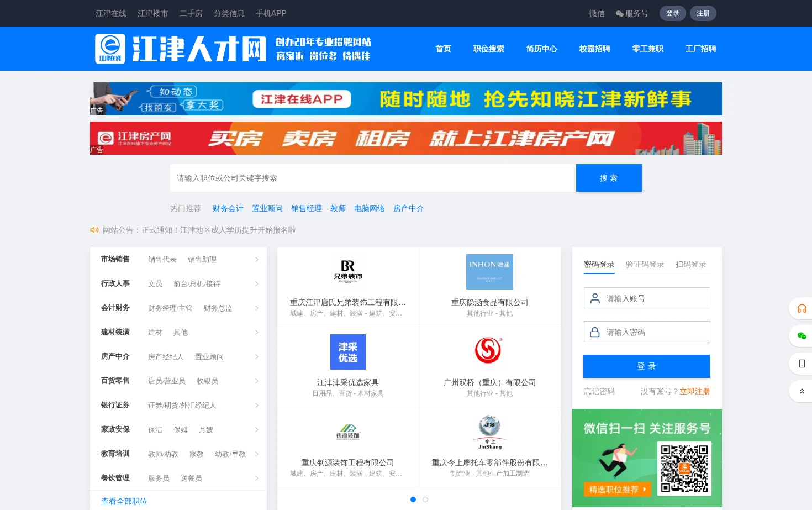
Task: Click the 财务会计 hot keyword
Action: (228, 208)
